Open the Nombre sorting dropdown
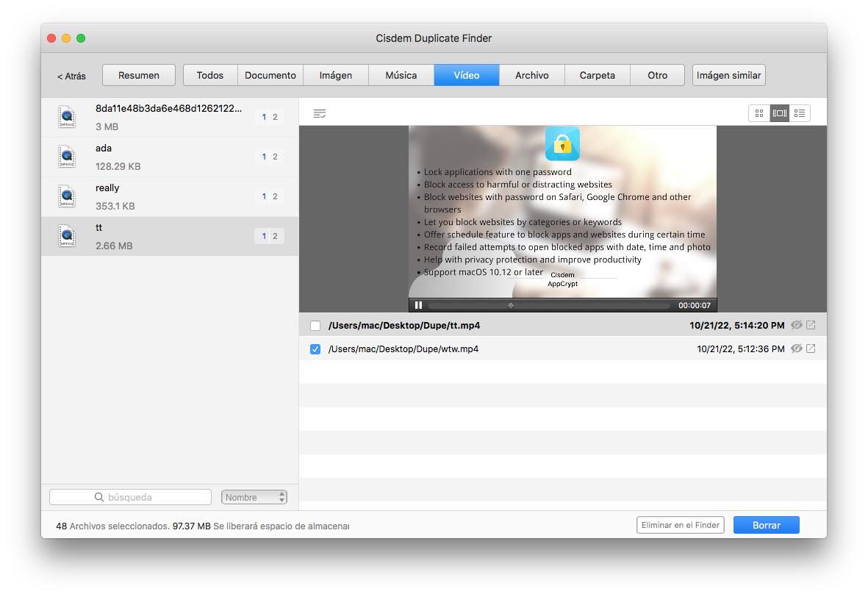Screen dimensions: 868x597 pyautogui.click(x=254, y=496)
